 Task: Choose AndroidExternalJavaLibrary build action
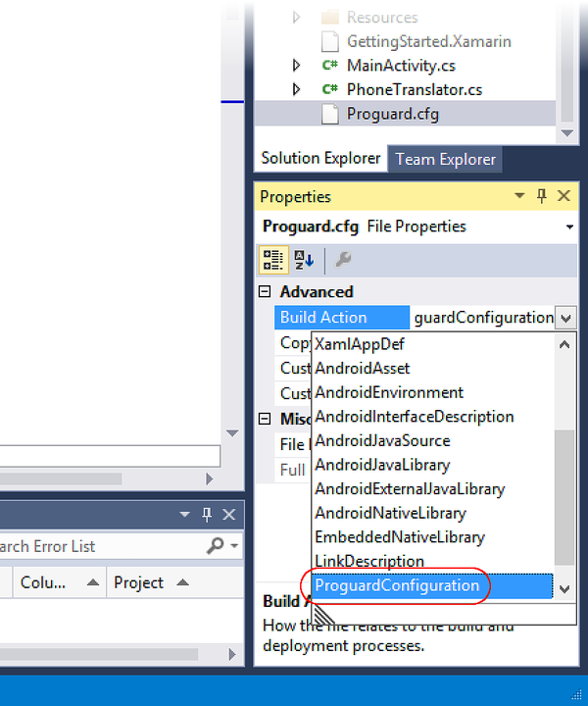(432, 489)
